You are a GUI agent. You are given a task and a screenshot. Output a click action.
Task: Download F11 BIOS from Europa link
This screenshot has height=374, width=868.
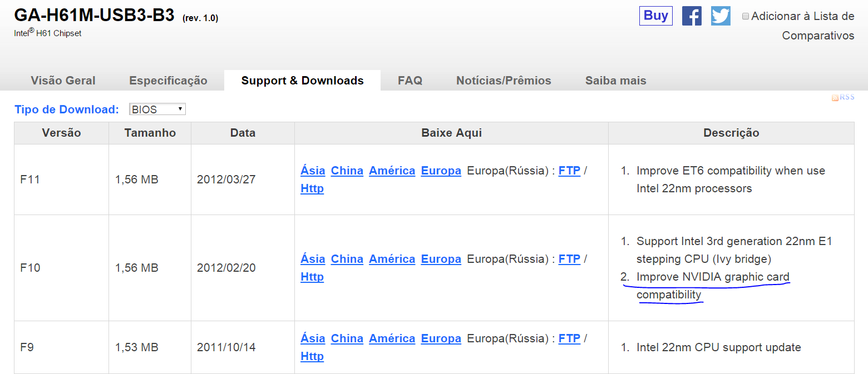coord(441,171)
